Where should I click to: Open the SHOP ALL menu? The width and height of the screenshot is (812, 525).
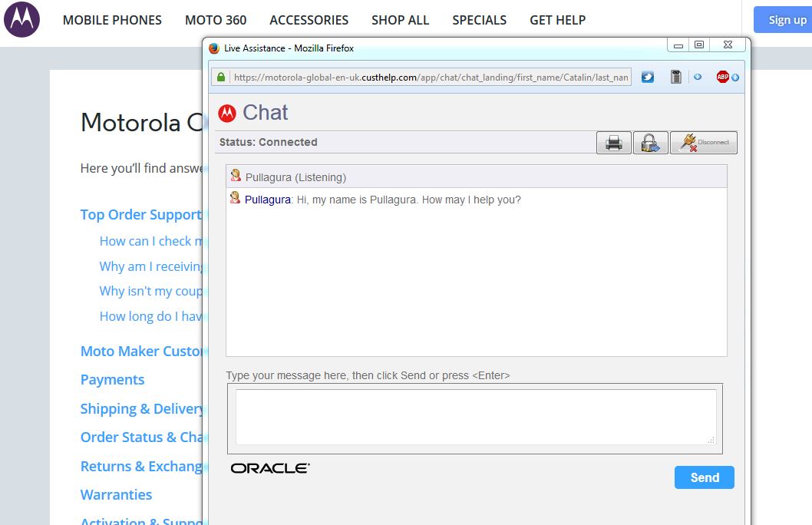pos(400,20)
